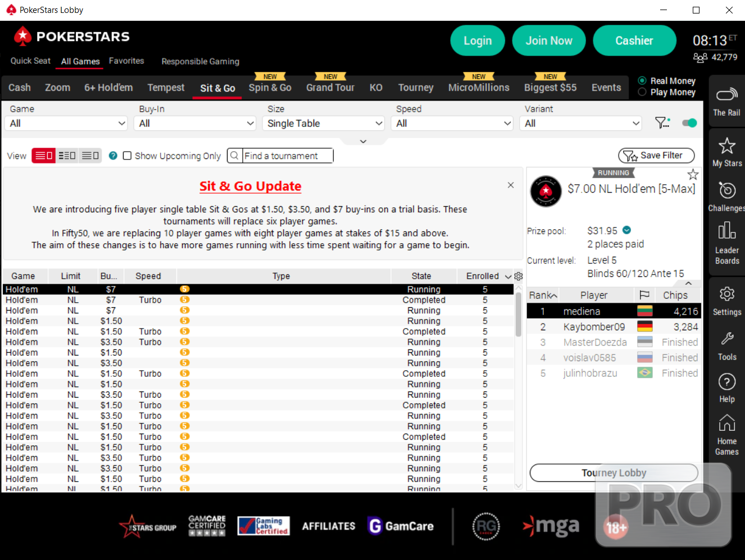Screen dimensions: 745x560
Task: Select Play Money radio button
Action: pyautogui.click(x=642, y=92)
